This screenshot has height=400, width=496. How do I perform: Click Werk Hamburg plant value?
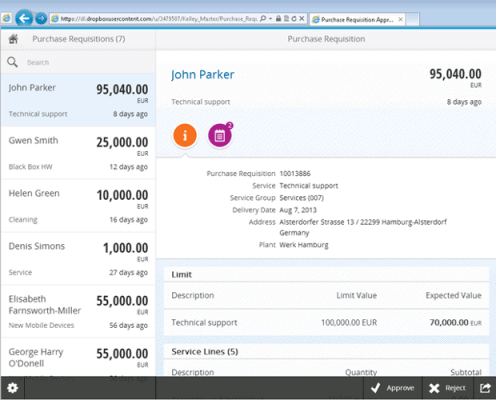(x=304, y=245)
